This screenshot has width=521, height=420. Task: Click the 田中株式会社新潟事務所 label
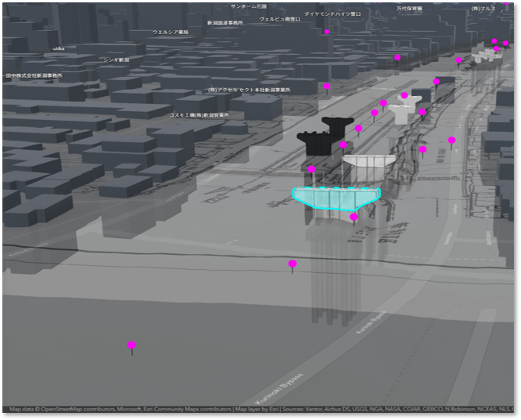[34, 75]
